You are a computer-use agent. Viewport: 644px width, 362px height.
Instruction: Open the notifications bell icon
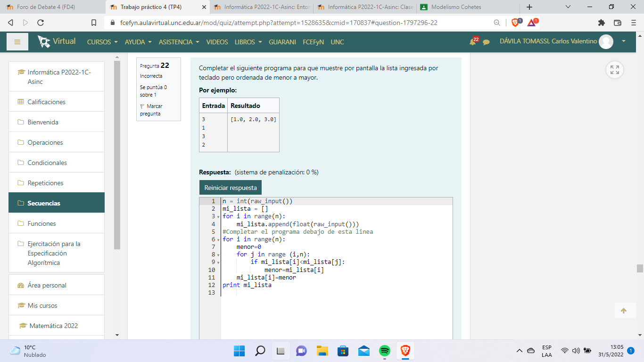coord(472,42)
